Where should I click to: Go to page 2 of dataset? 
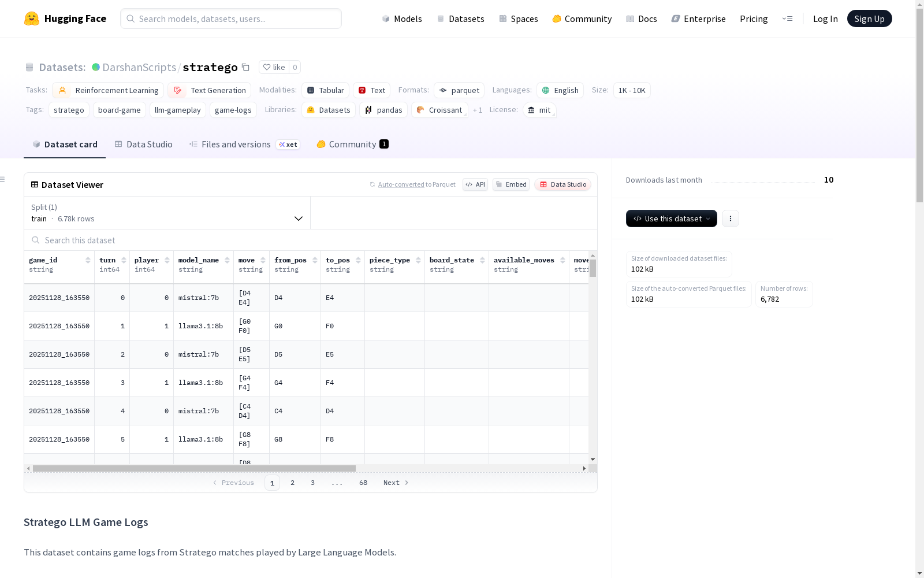coord(292,483)
